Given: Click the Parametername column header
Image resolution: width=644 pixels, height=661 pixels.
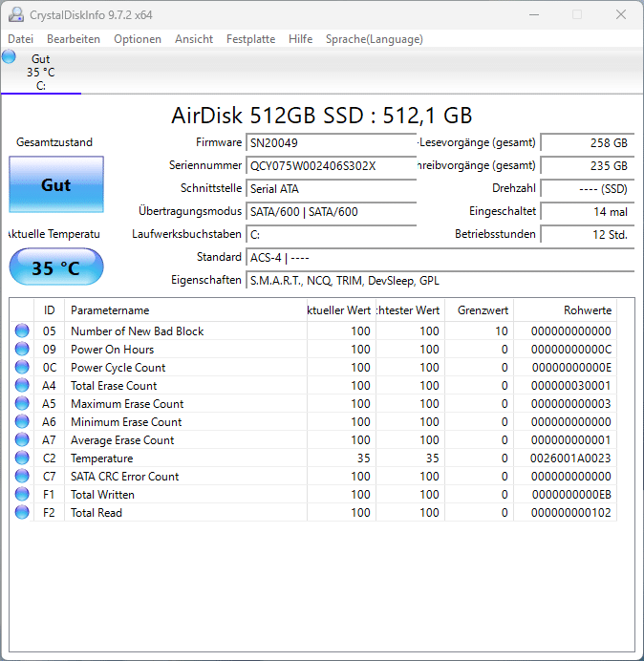Looking at the screenshot, I should point(182,310).
